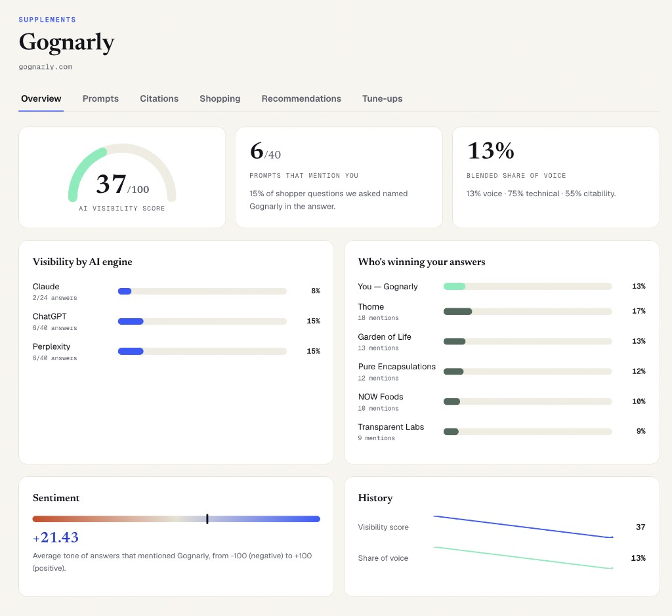Click the History card heading
This screenshot has height=616, width=672.
[375, 498]
